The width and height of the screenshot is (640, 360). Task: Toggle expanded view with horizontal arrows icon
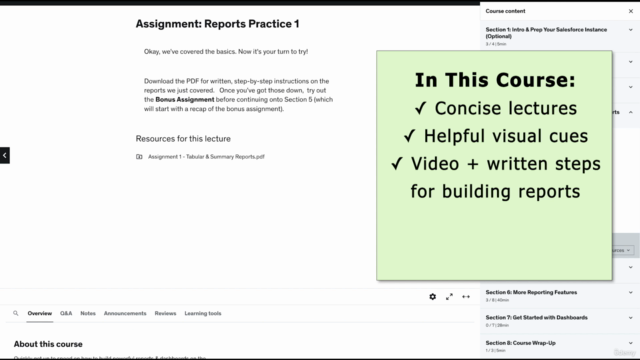coord(466,297)
